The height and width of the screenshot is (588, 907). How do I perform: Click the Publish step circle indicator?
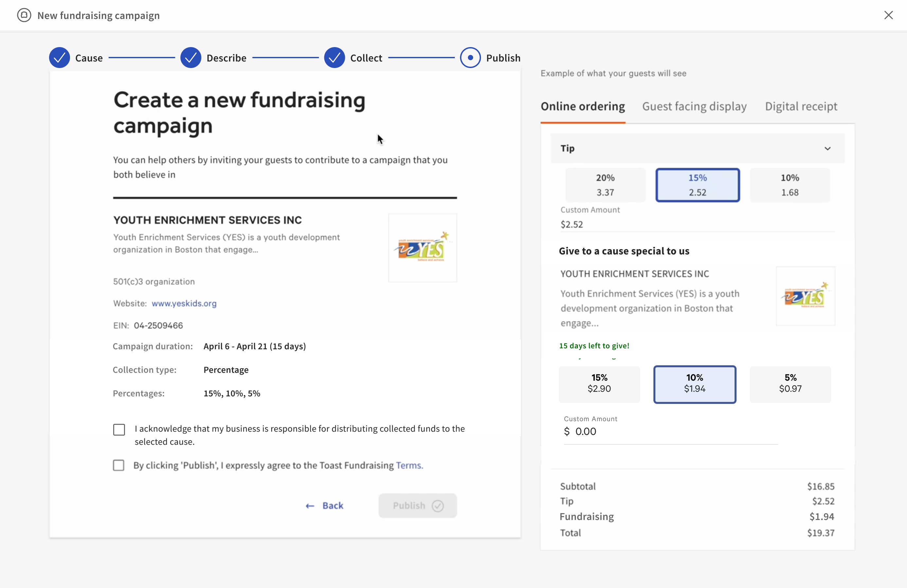pyautogui.click(x=470, y=58)
